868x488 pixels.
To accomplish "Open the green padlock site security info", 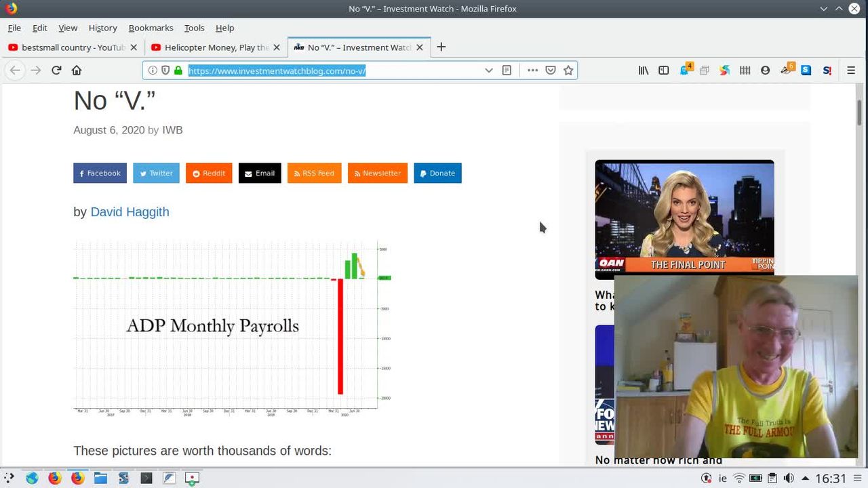I will (x=178, y=70).
